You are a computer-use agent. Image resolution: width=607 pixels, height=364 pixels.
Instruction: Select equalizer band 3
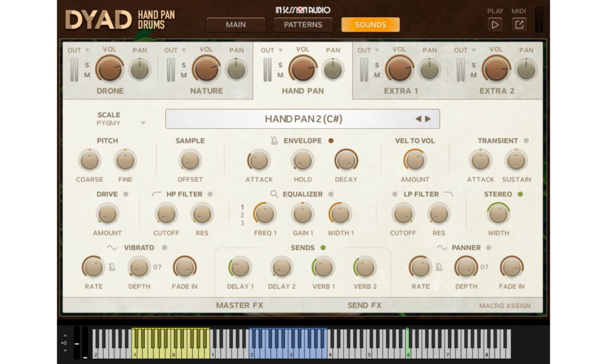pyautogui.click(x=242, y=223)
